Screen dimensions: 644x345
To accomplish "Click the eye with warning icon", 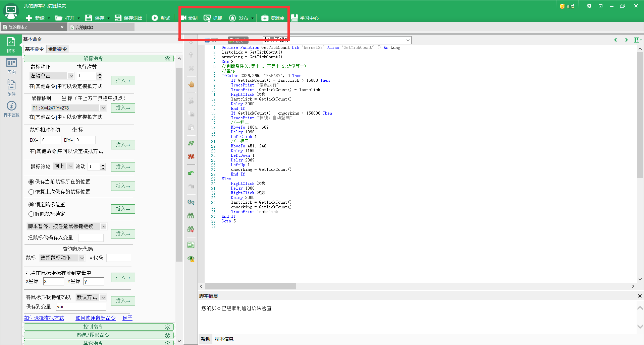I will pyautogui.click(x=191, y=259).
